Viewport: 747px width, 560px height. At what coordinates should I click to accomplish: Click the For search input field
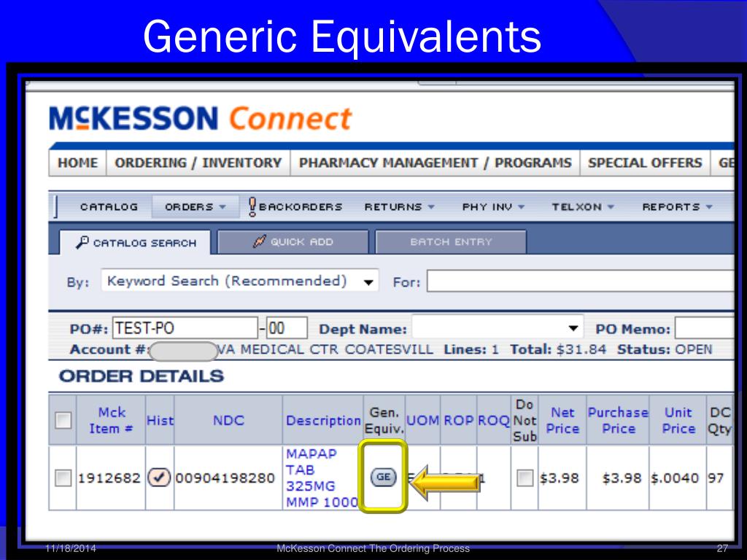pos(580,281)
